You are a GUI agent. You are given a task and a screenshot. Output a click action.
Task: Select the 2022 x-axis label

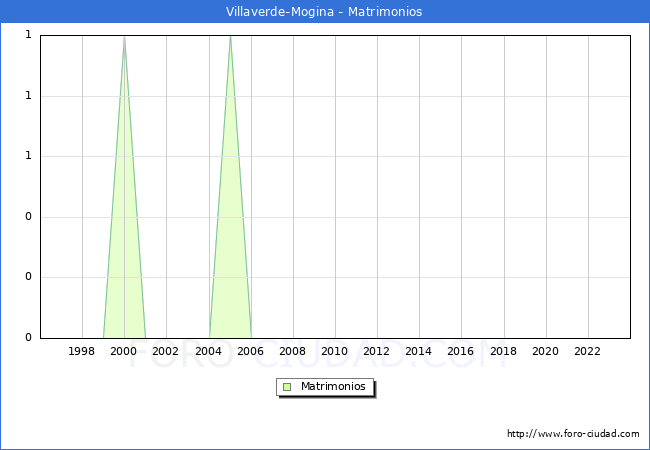587,351
